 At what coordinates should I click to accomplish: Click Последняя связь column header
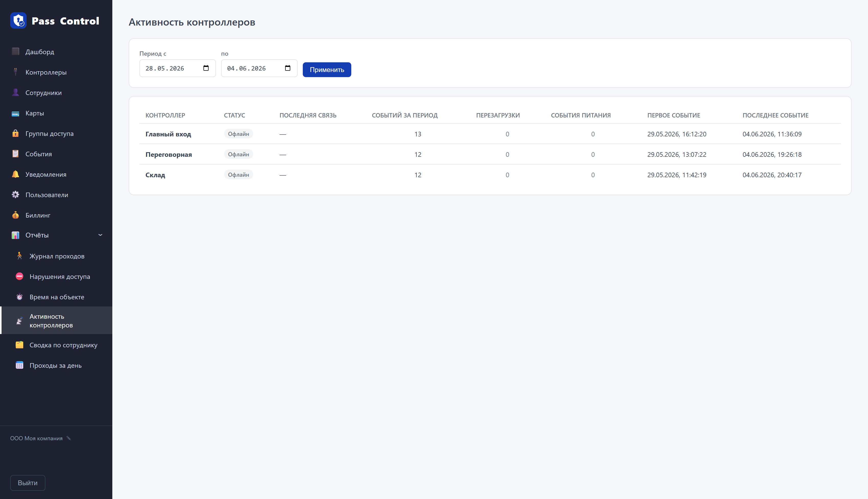(x=308, y=115)
